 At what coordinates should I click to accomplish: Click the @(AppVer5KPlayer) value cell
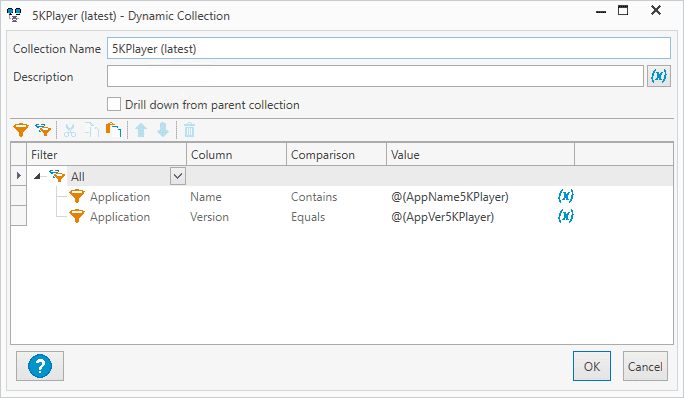[x=442, y=217]
